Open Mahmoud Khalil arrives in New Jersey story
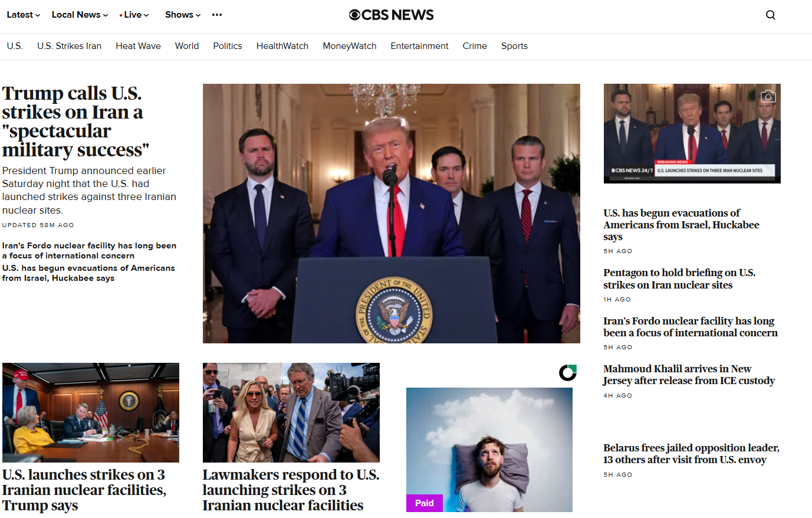 pyautogui.click(x=689, y=375)
